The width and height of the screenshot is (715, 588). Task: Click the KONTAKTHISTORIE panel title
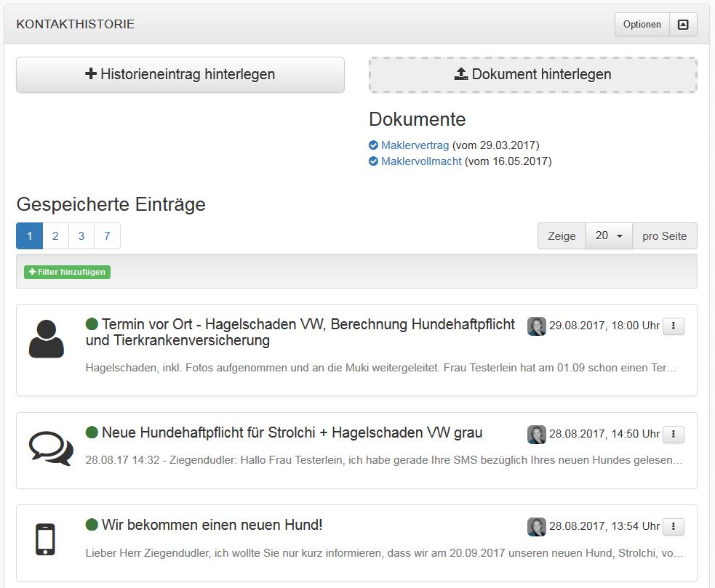point(76,24)
